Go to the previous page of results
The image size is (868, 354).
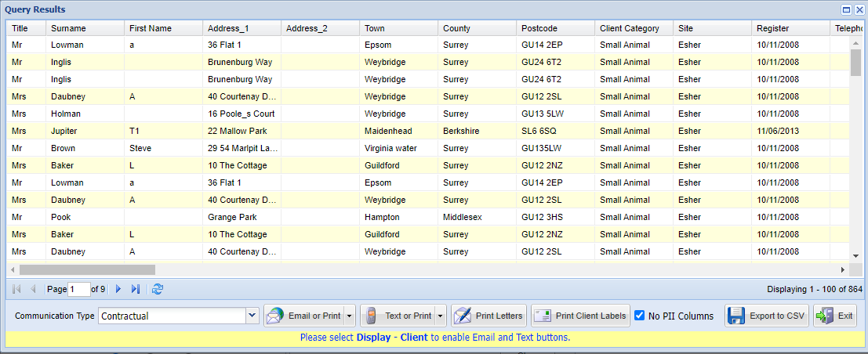click(x=33, y=289)
